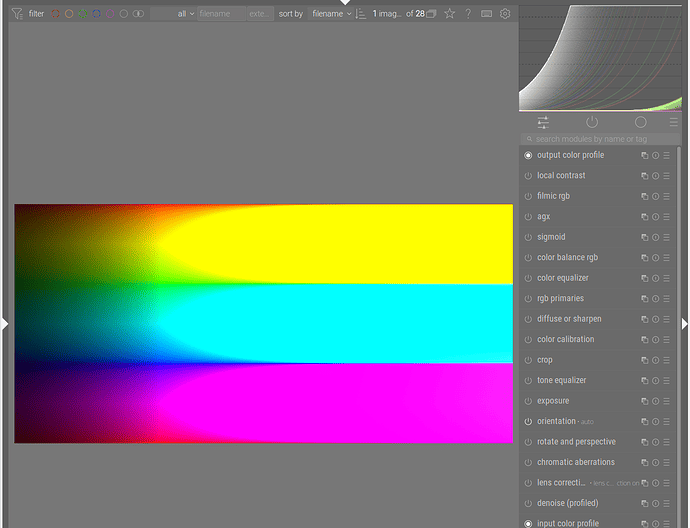Click the "sort by" label
The image size is (690, 528).
(290, 14)
